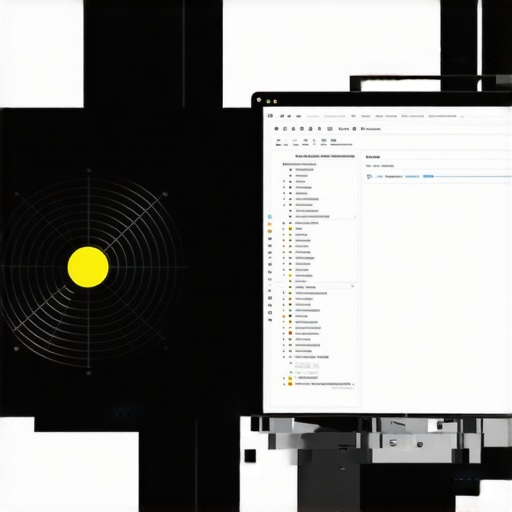Viewport: 512px width, 512px height.
Task: Select the light blue icon atop the left icon strip
Action: tap(270, 217)
